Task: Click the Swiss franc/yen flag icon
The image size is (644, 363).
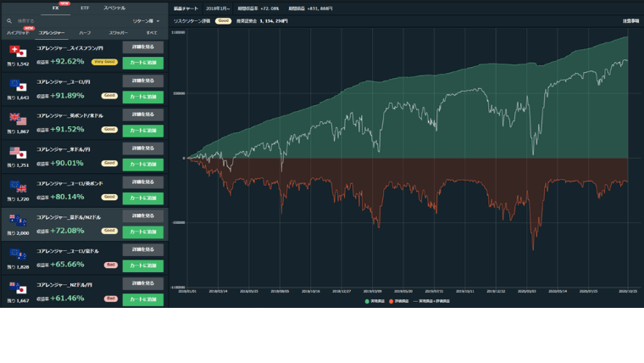Action: click(x=19, y=51)
